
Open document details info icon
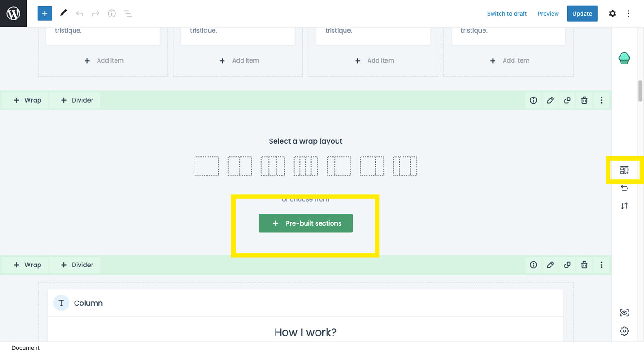coord(112,13)
